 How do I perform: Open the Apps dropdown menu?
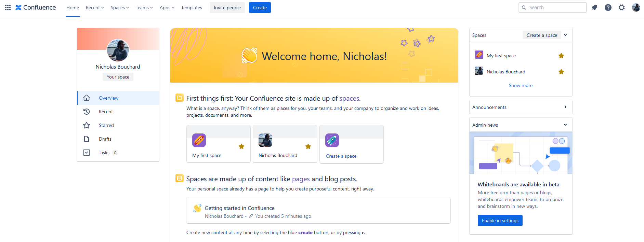(167, 8)
